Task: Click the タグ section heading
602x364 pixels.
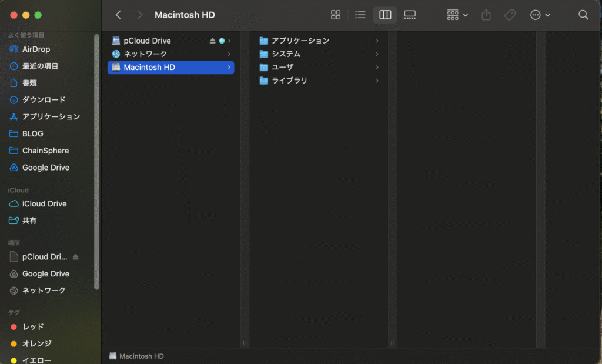Action: [14, 313]
